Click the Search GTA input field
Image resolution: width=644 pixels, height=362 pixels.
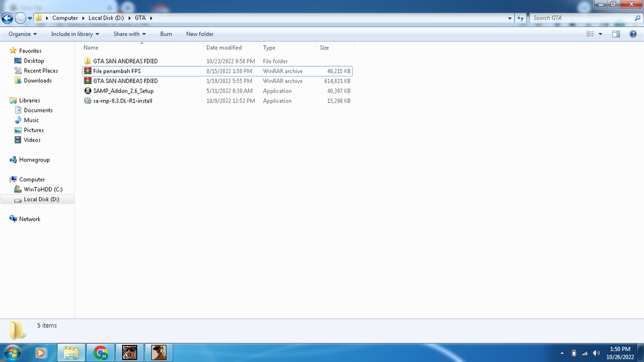[x=582, y=18]
